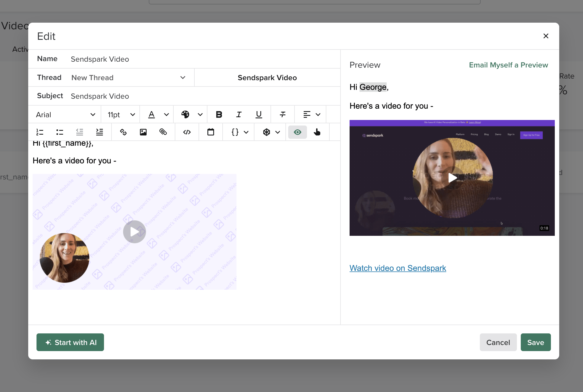The image size is (583, 392).
Task: Click the pointing hand click-tracking icon
Action: pyautogui.click(x=317, y=132)
